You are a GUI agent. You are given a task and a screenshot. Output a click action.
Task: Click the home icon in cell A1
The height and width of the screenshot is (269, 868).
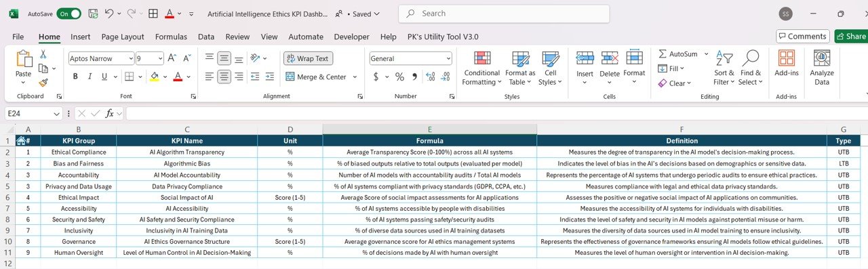[x=21, y=141]
